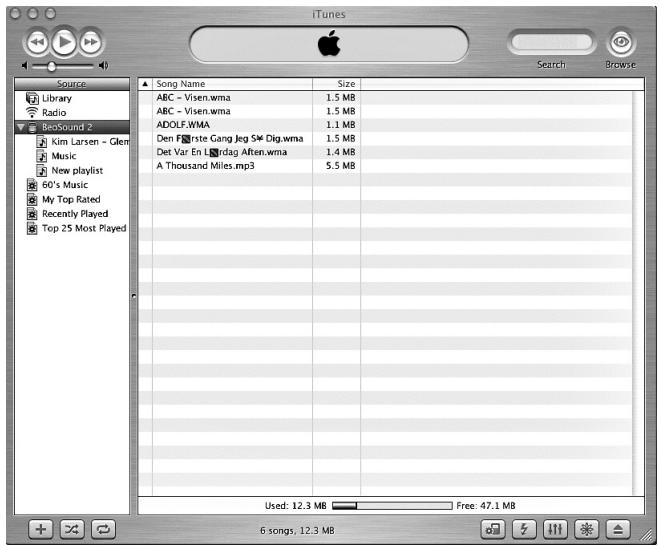
Task: Click the low-volume speaker icon
Action: tap(25, 66)
